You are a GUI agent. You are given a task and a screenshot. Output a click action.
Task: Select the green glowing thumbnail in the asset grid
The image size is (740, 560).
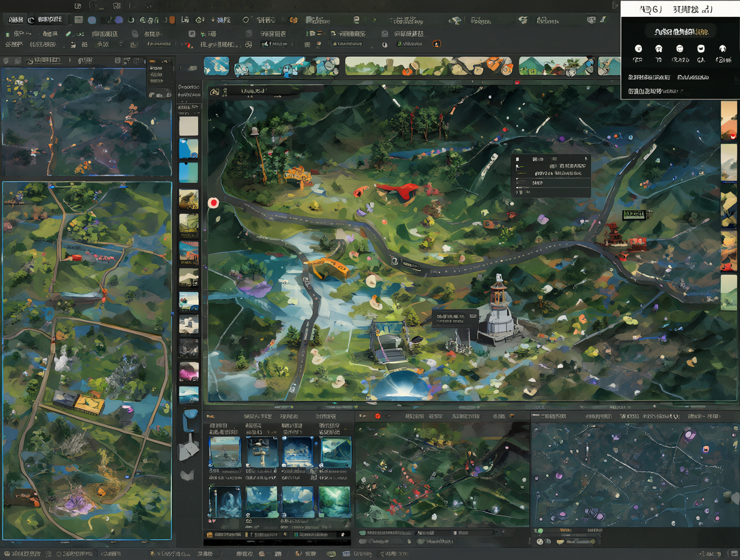point(335,502)
